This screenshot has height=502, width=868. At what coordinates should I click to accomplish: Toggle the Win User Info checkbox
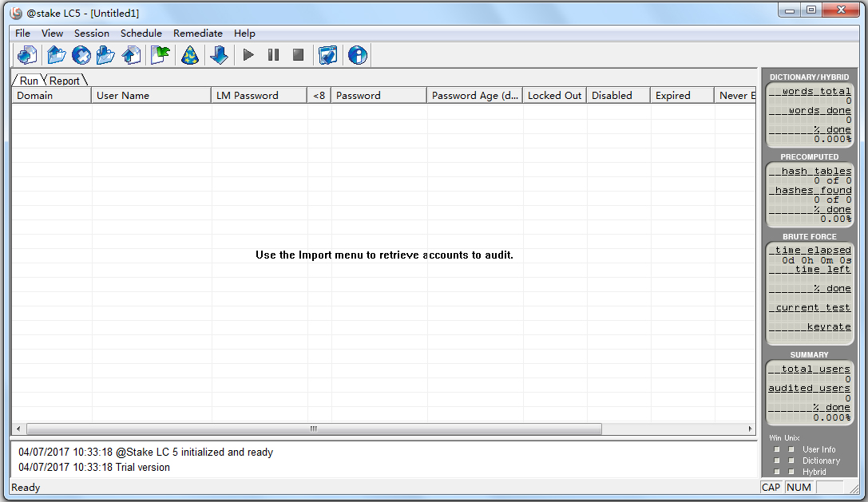[x=777, y=449]
